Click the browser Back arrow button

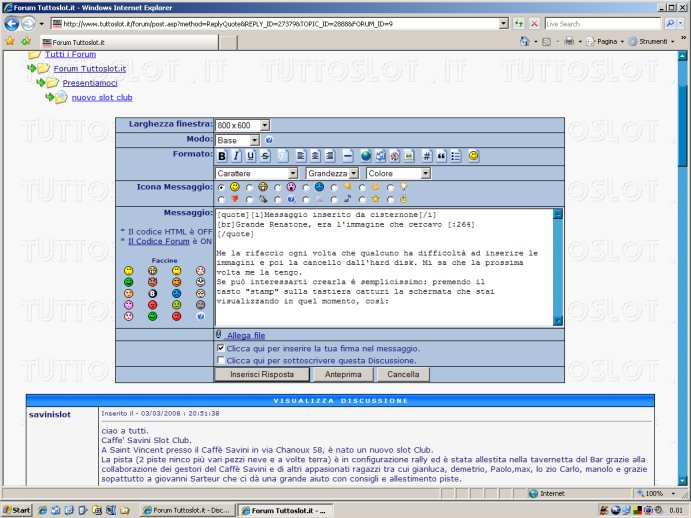coord(12,23)
